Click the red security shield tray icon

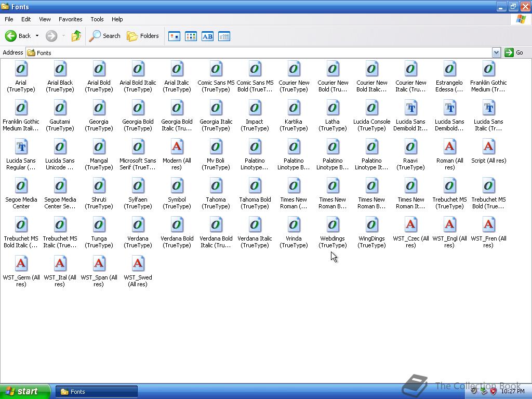click(493, 391)
